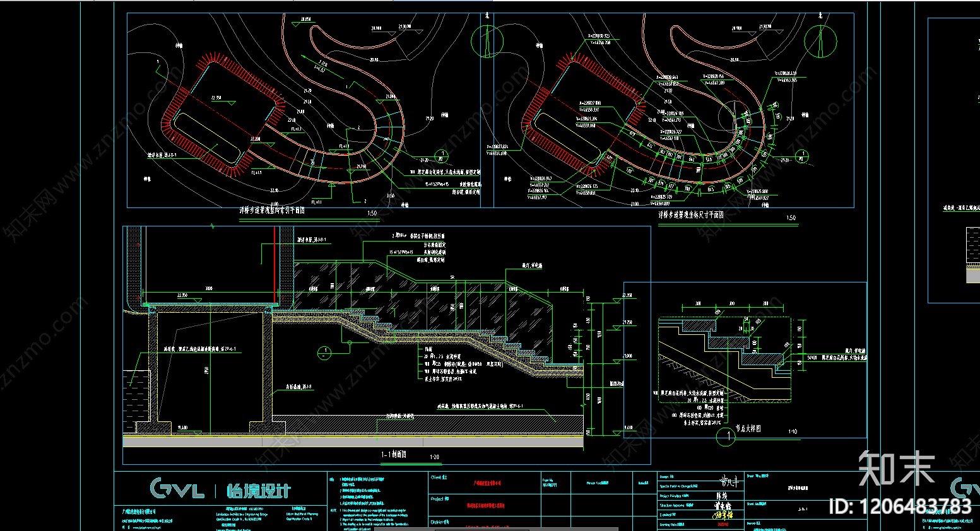Click the 1:10 scale beside the node detail
This screenshot has height=531, width=980.
(793, 432)
